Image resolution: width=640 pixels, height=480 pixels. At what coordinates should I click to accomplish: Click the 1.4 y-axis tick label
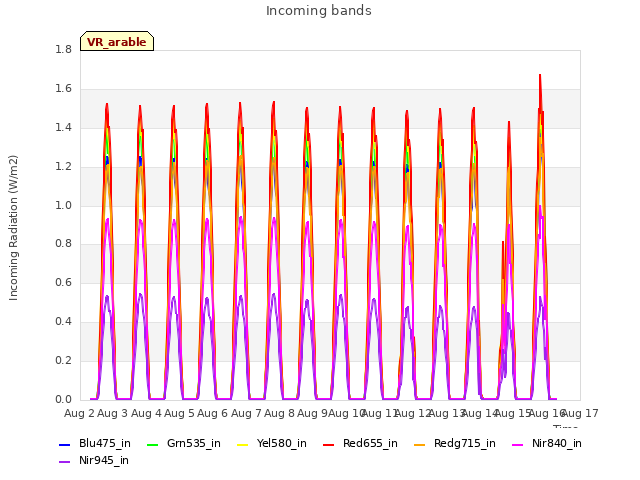[x=63, y=127]
